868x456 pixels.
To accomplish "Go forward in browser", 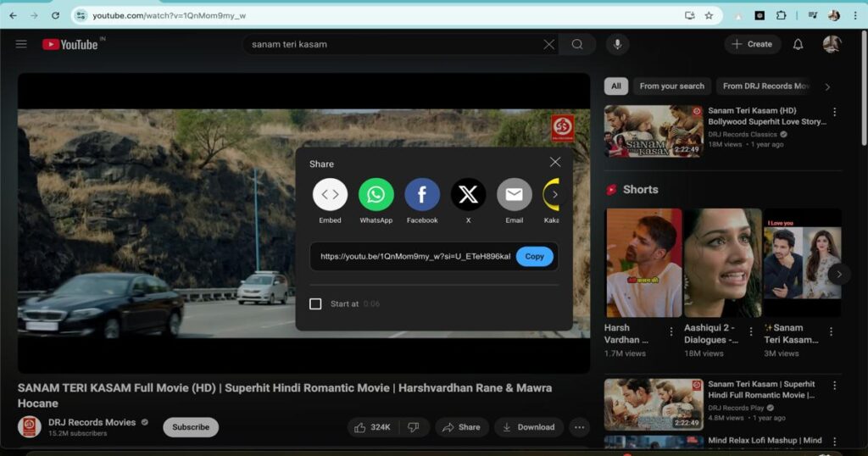I will click(34, 15).
